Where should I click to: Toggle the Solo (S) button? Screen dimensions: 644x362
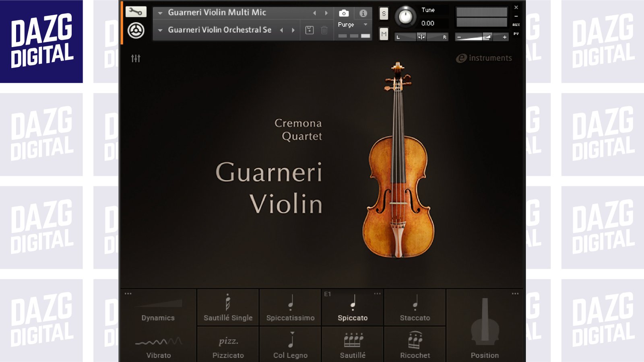(384, 14)
